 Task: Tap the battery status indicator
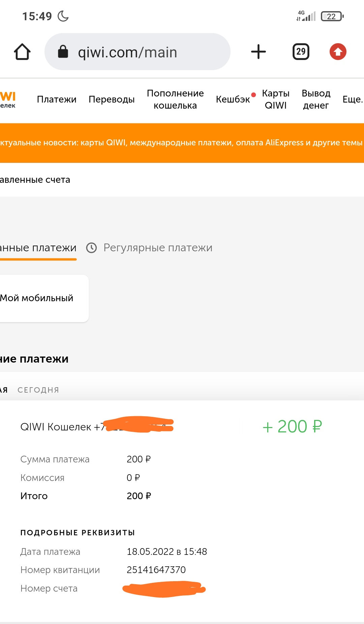(332, 16)
